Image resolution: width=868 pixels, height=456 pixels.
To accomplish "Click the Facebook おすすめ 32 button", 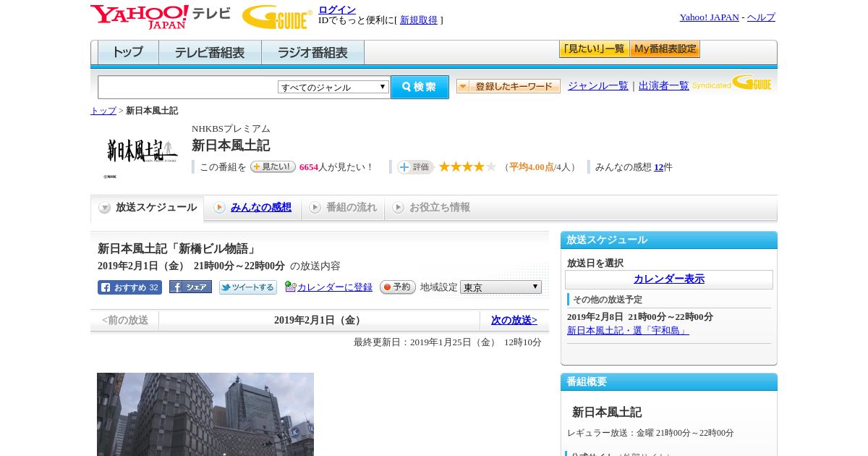I will (129, 287).
